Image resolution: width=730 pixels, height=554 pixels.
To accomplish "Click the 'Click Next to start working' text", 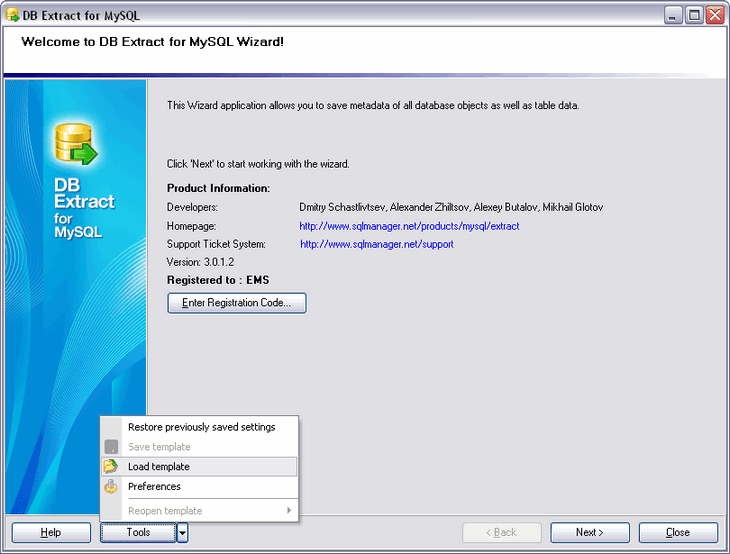I will pos(258,164).
